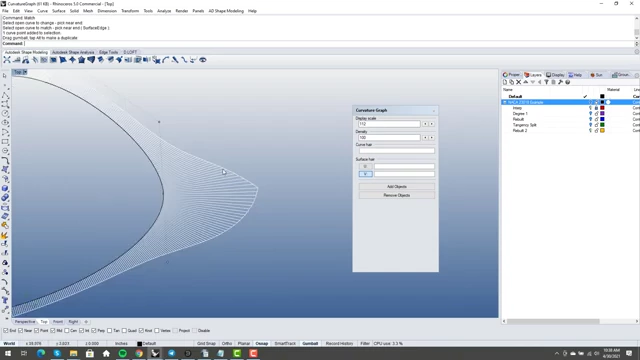This screenshot has width=640, height=360.
Task: Click the eye icon in Shape Modeling toolbar
Action: (202, 60)
